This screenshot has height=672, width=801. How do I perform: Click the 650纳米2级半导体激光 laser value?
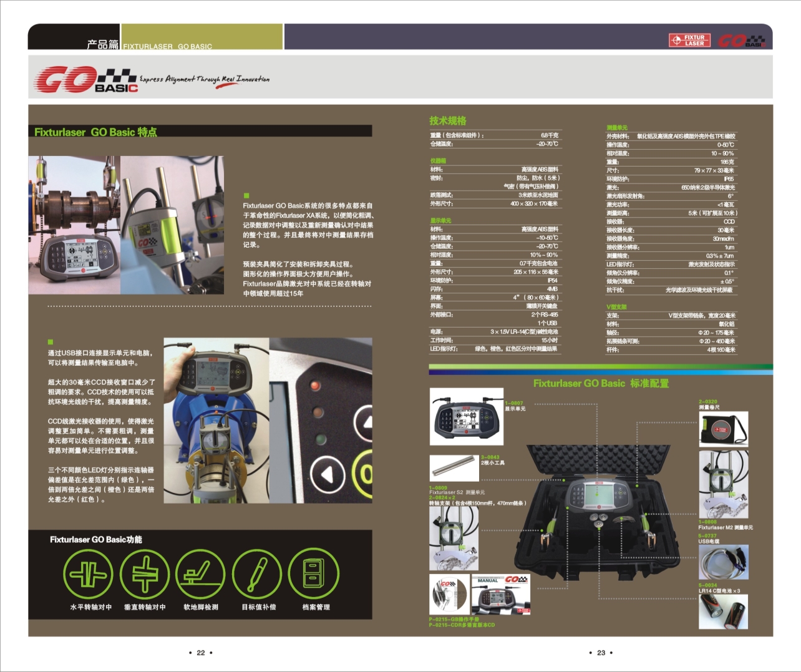(708, 187)
